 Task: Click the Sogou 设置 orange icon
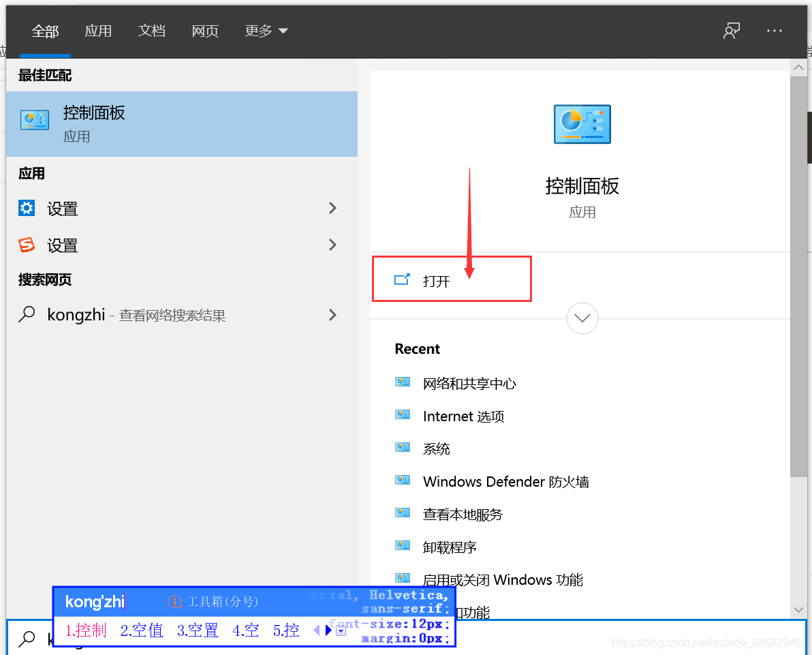click(x=27, y=245)
